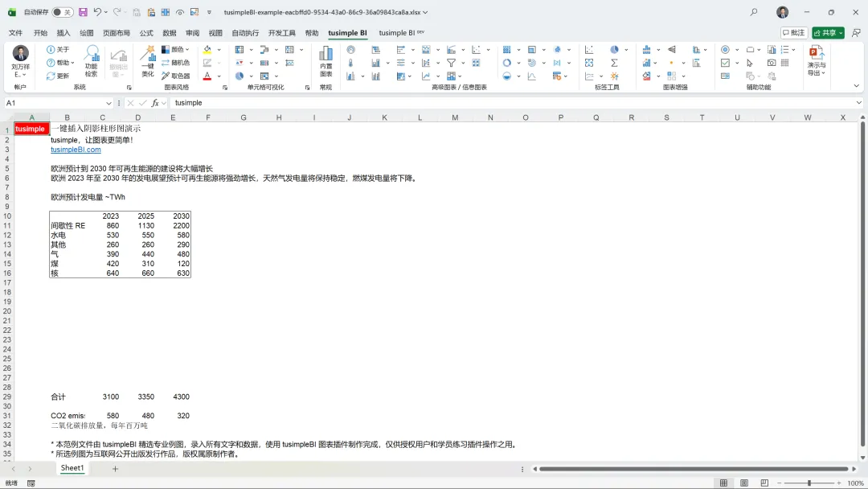
Task: Click the checkbox control icon in 辅助功能
Action: 725,63
